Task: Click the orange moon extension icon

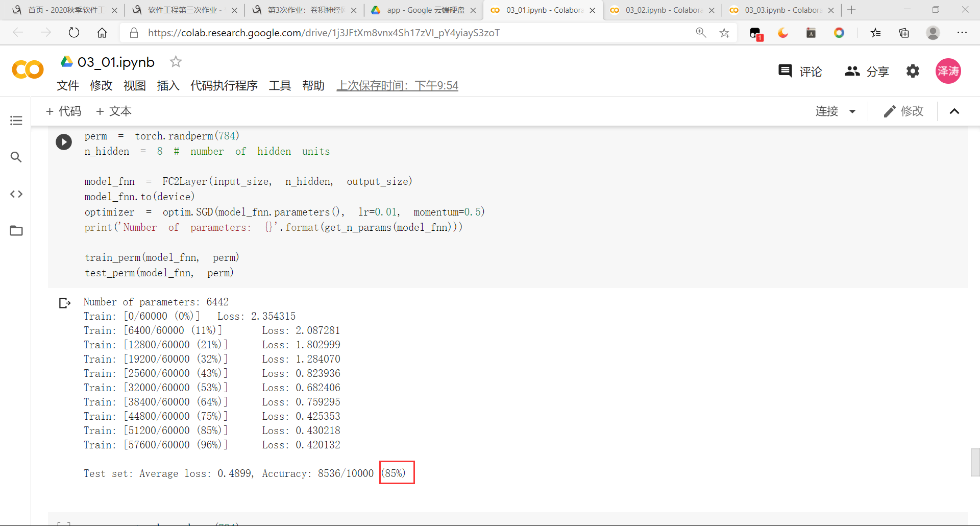Action: [783, 33]
